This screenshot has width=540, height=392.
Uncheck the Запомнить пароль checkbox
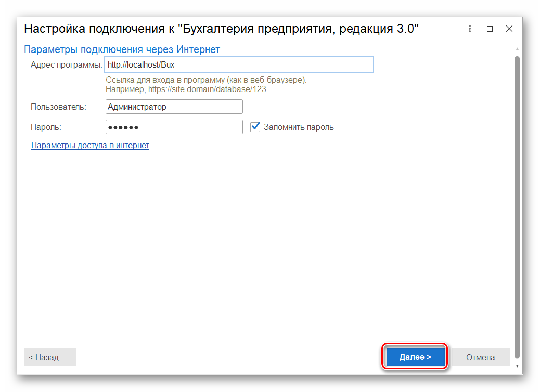[255, 127]
